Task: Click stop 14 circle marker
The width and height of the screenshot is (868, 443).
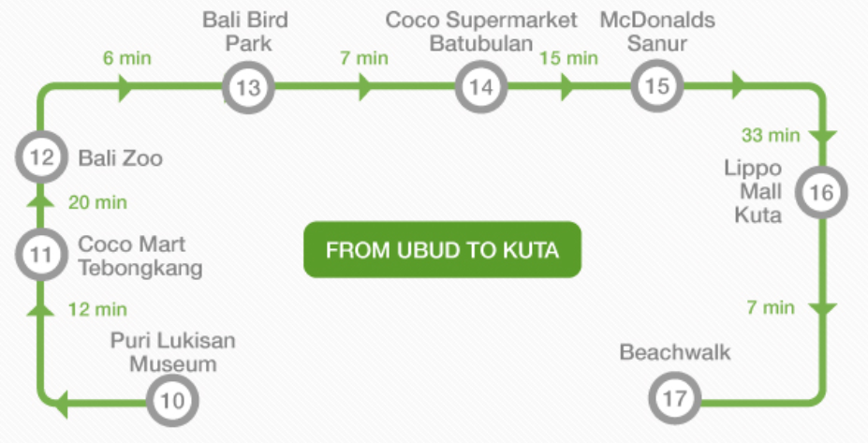Action: click(x=481, y=87)
